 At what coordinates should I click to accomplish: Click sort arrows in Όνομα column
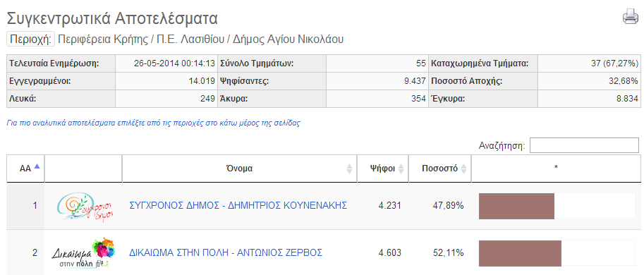pos(349,169)
